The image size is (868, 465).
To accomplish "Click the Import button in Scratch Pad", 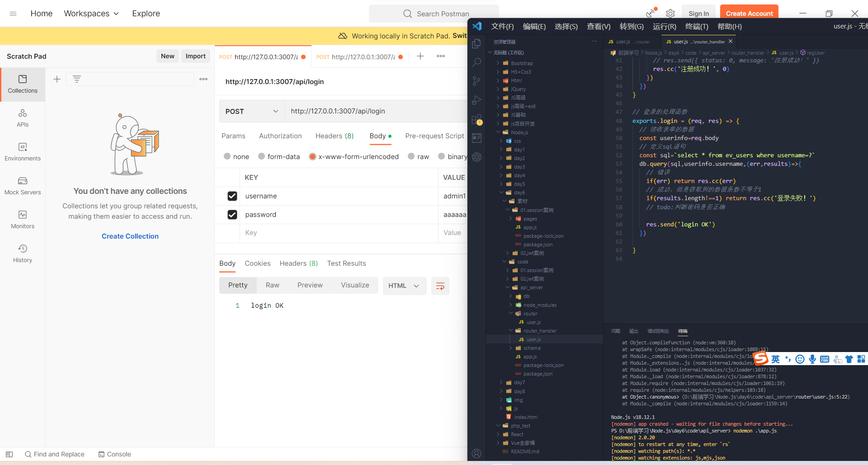I will (196, 56).
